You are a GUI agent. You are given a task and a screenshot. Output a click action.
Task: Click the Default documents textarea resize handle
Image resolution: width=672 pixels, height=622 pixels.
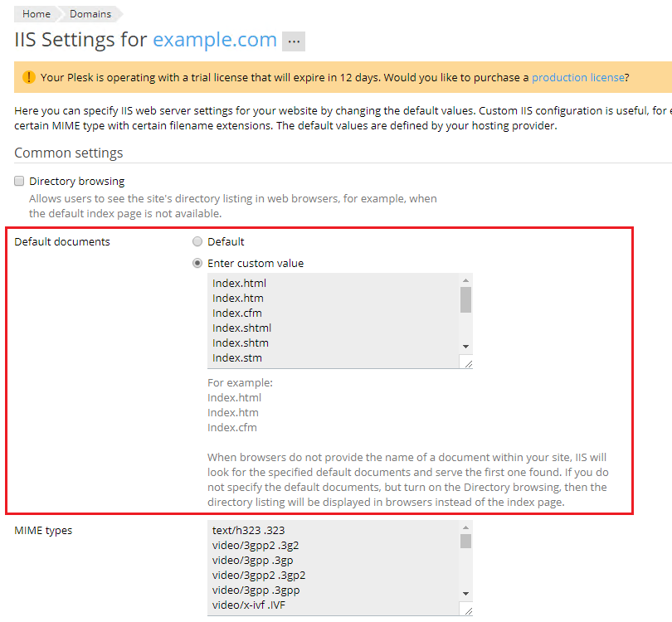467,362
